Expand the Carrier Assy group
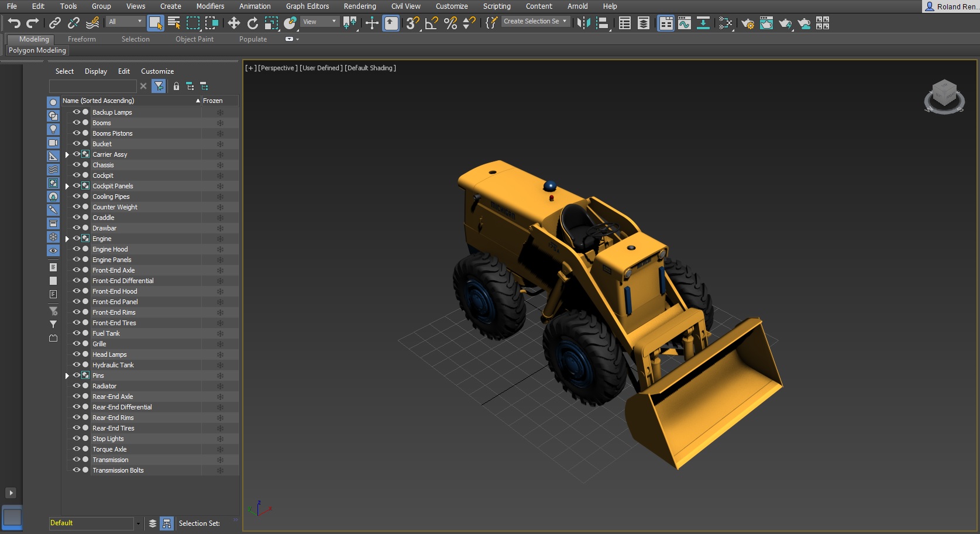Viewport: 980px width, 534px height. point(67,154)
